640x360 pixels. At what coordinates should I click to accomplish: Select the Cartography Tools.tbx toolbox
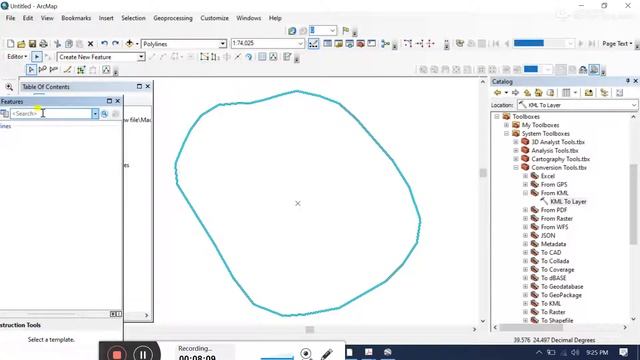[560, 159]
